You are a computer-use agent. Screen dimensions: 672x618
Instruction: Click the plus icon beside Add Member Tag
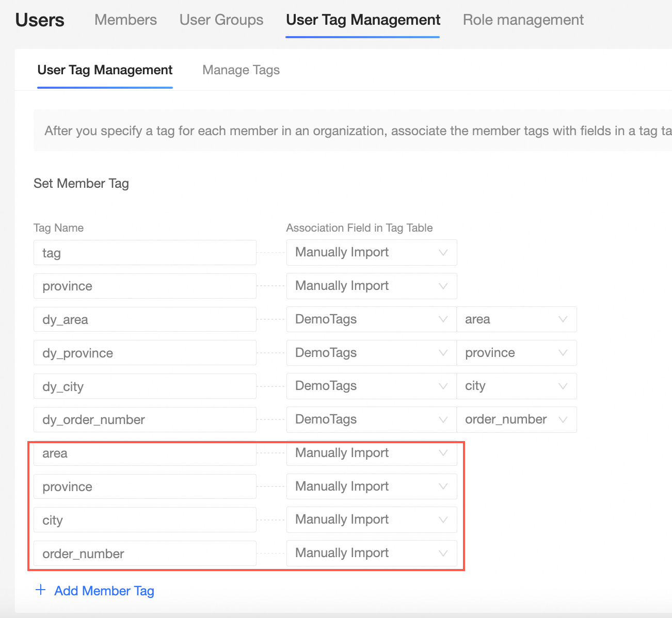pos(40,590)
